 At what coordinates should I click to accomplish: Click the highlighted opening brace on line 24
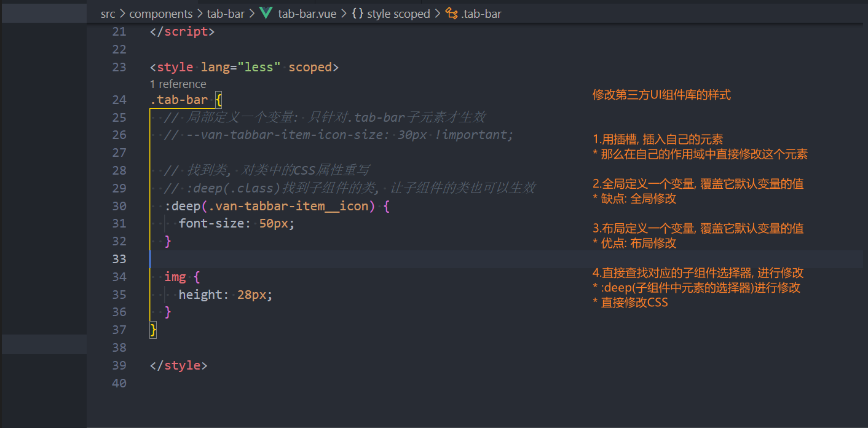click(218, 100)
